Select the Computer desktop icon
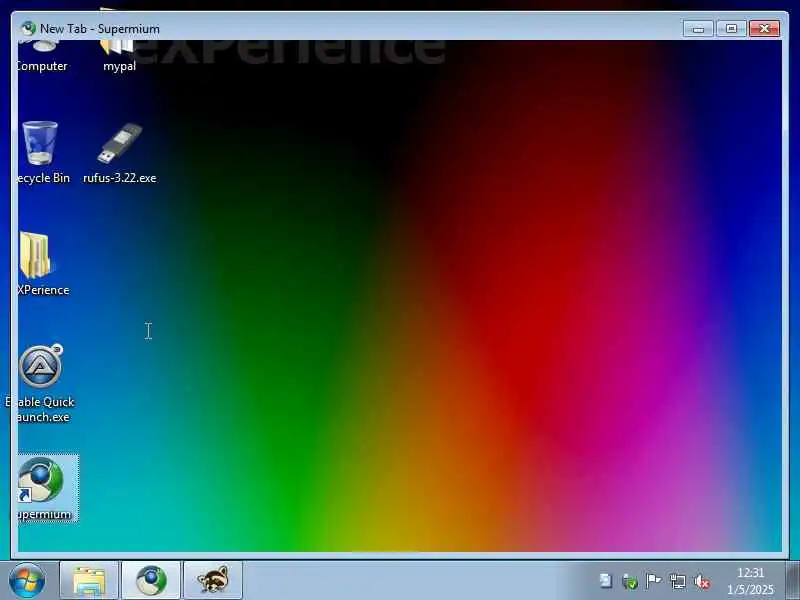This screenshot has width=800, height=600. (43, 46)
